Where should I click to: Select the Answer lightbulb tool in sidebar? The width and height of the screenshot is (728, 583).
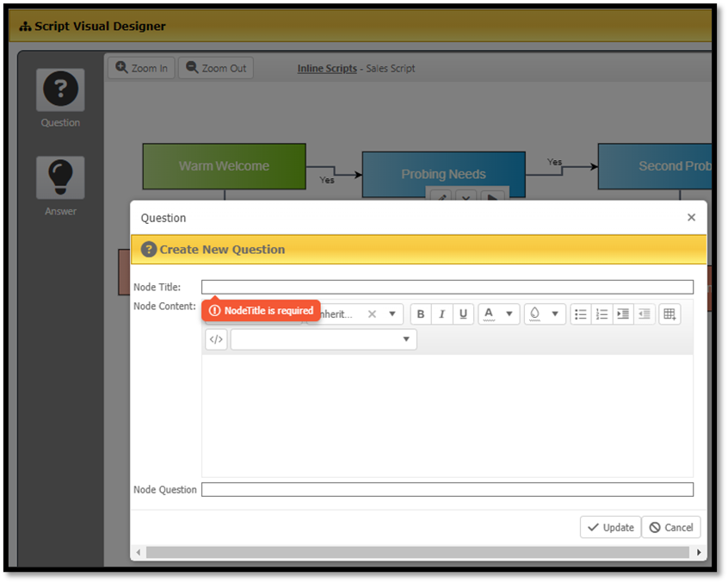pyautogui.click(x=60, y=177)
